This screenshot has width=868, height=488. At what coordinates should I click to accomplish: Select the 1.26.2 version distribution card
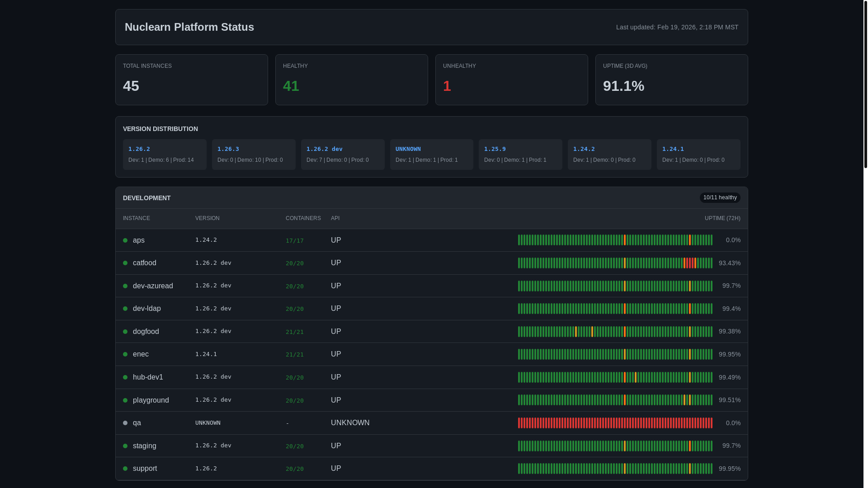coord(165,155)
